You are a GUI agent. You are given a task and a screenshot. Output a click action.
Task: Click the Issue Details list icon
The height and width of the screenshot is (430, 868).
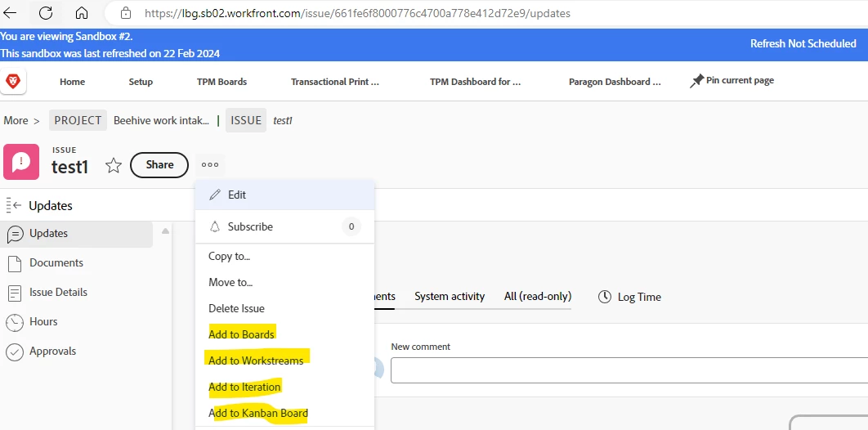coord(15,293)
